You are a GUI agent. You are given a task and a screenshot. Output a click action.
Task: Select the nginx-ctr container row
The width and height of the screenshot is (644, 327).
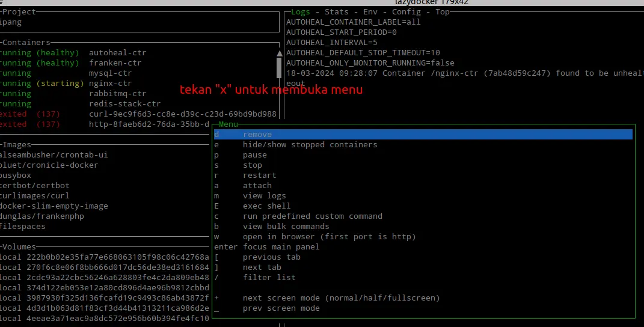pos(110,84)
